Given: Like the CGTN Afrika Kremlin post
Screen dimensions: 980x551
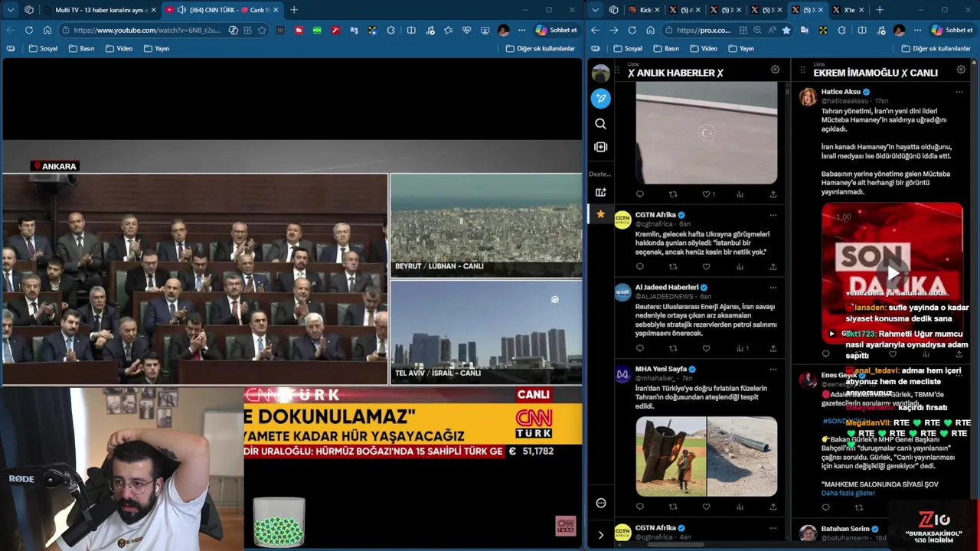Looking at the screenshot, I should pos(706,267).
